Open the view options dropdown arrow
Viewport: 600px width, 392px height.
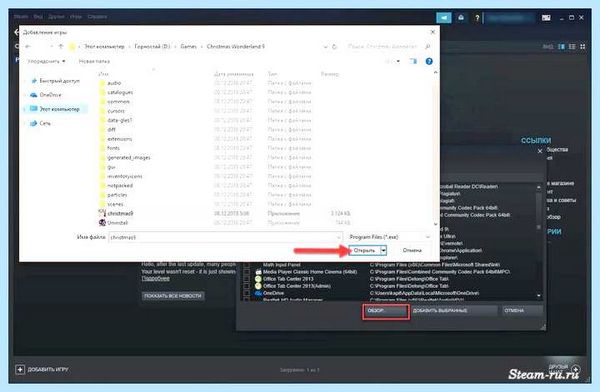tap(398, 61)
